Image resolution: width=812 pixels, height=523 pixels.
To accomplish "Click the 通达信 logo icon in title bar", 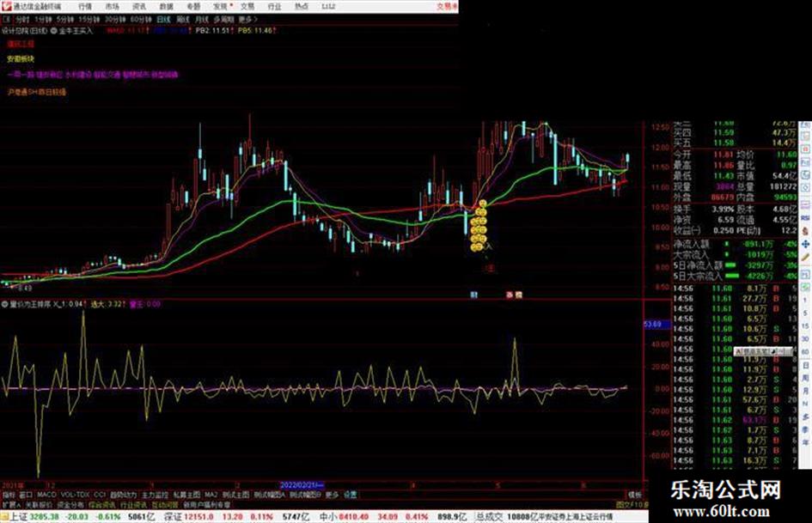I will (7, 6).
